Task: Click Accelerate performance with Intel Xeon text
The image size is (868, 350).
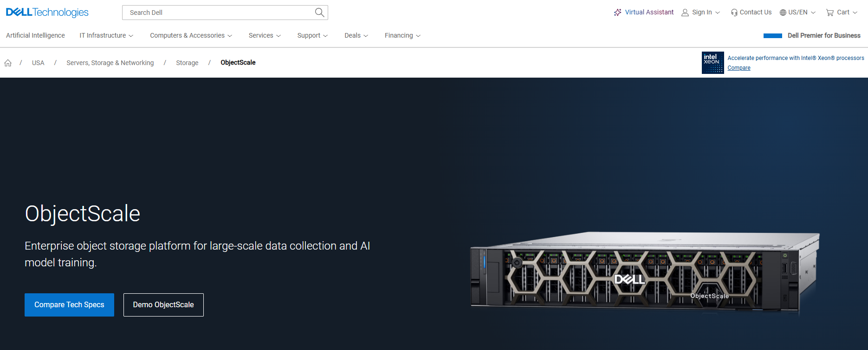Action: point(796,58)
